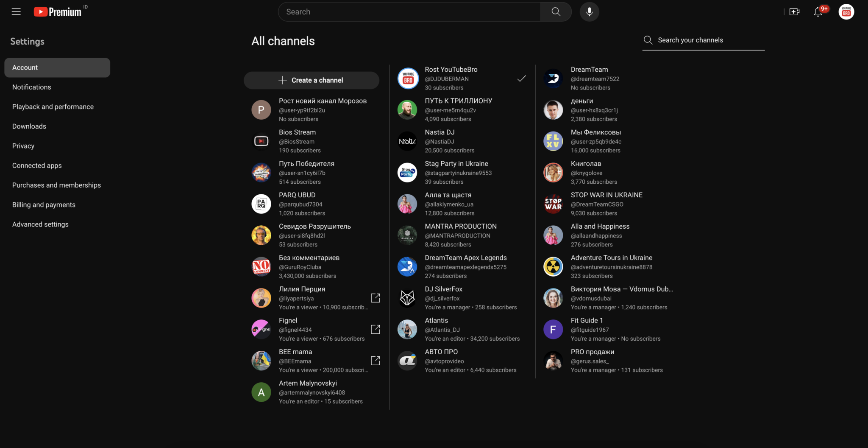
Task: Open the account avatar menu
Action: pos(846,12)
